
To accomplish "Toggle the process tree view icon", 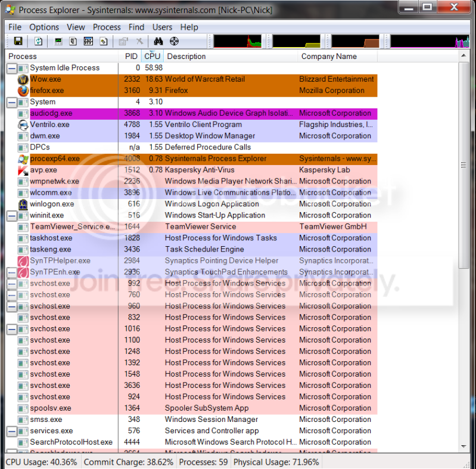I will pyautogui.click(x=73, y=41).
